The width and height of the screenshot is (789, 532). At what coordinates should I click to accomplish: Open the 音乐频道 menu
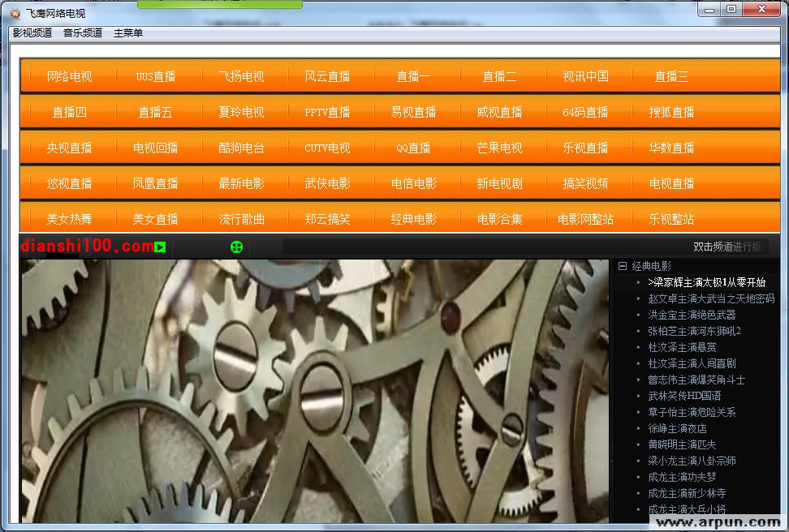[x=83, y=33]
